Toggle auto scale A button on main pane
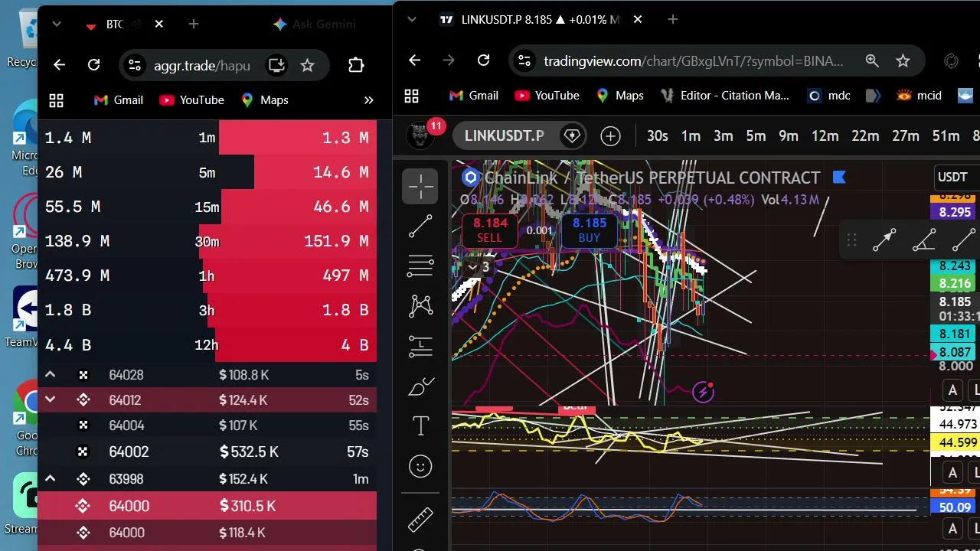Screen dimensions: 980x551 952,391
